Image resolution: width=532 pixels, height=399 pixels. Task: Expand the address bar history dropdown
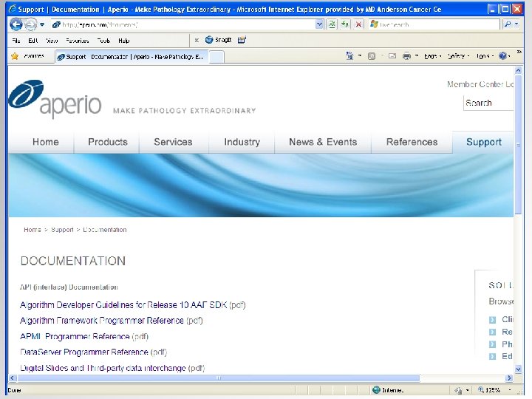[x=319, y=24]
